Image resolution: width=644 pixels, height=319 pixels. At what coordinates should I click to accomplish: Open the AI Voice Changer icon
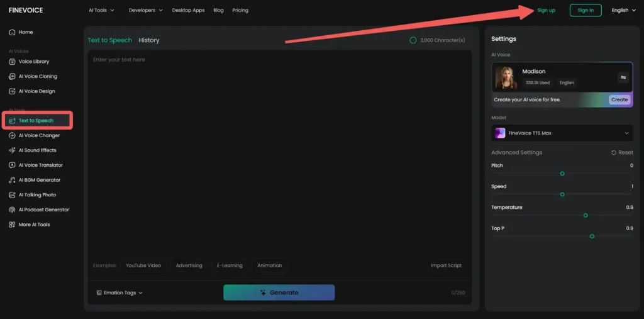(12, 136)
